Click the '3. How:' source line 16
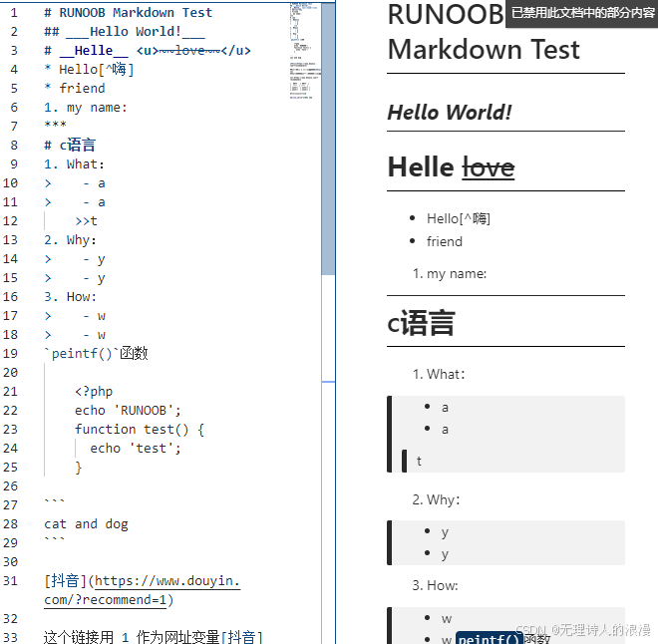 pos(70,297)
